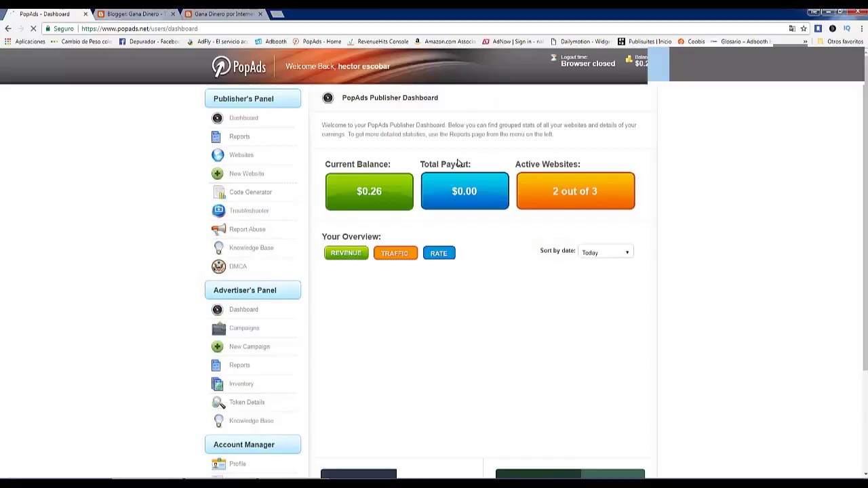
Task: Open the Aplicaciones apps shortcut
Action: point(24,41)
